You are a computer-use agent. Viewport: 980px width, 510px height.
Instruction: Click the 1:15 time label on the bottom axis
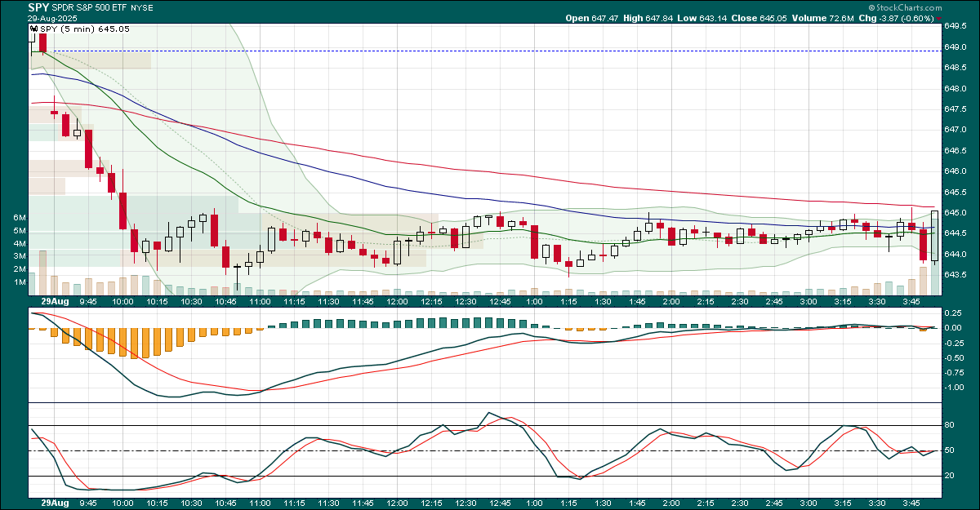568,505
